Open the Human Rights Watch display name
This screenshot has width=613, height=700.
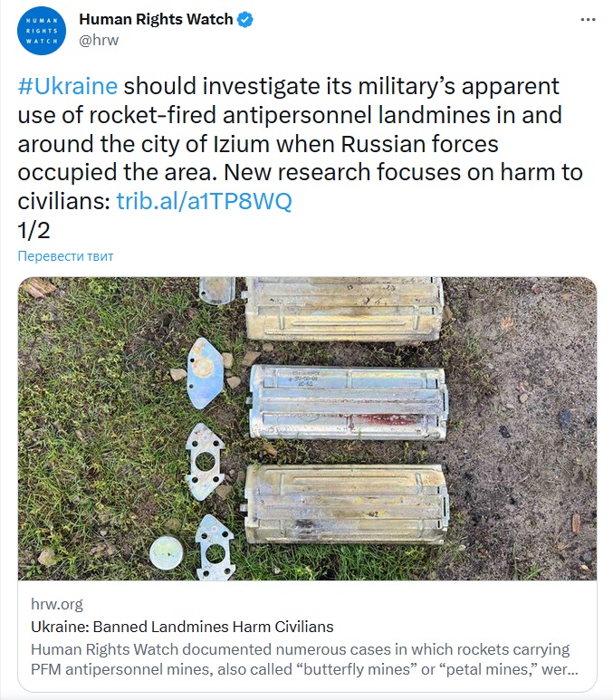coord(156,19)
